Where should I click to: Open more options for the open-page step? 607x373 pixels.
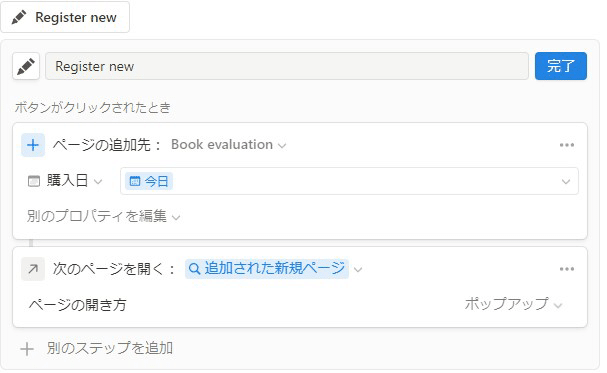pyautogui.click(x=567, y=269)
